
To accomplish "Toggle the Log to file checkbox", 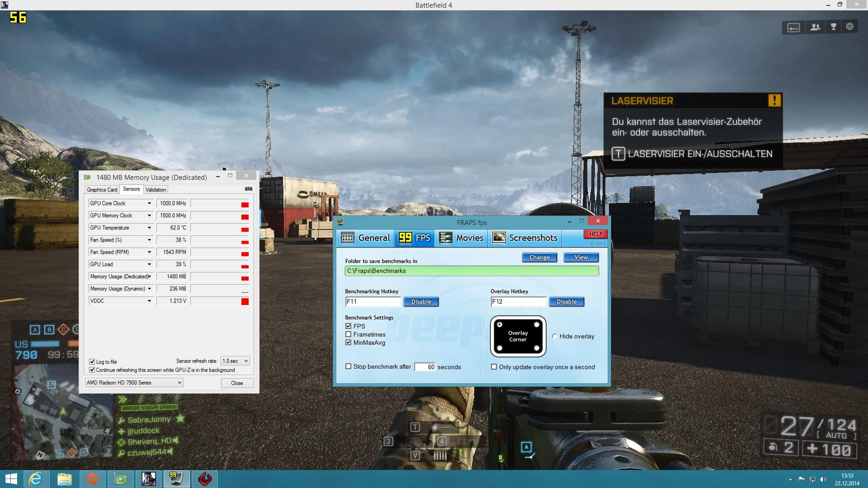I will (92, 362).
